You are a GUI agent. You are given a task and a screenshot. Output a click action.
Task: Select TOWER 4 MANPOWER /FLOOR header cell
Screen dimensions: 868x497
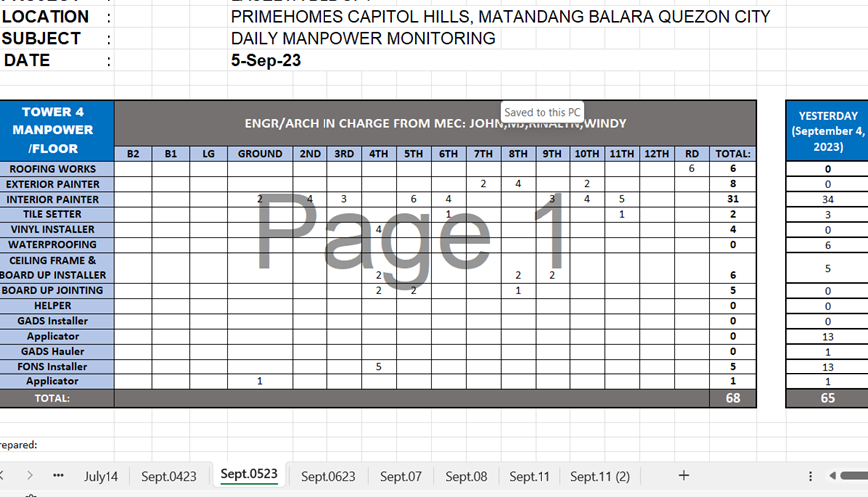(x=57, y=130)
